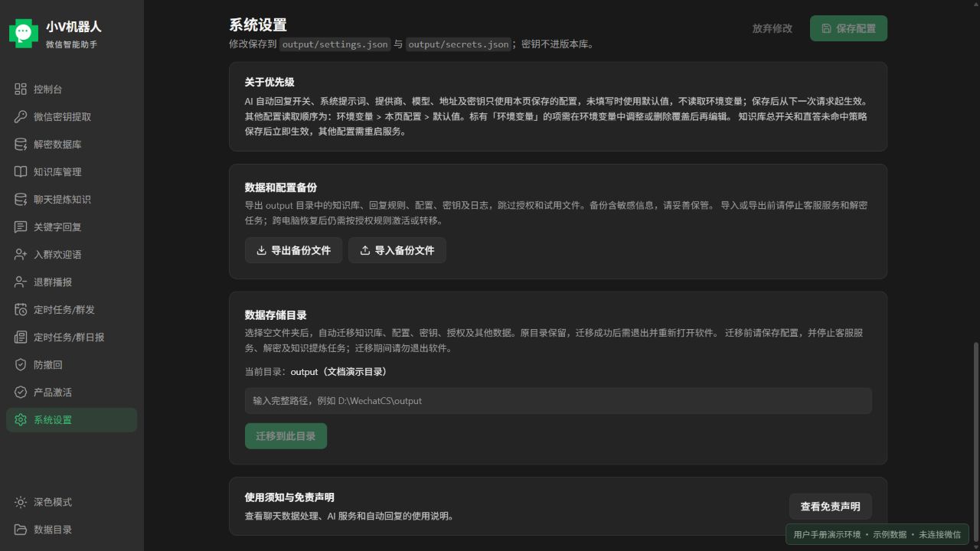Click the message icon beside 关键字回复
This screenshot has width=980, height=551.
coord(21,227)
